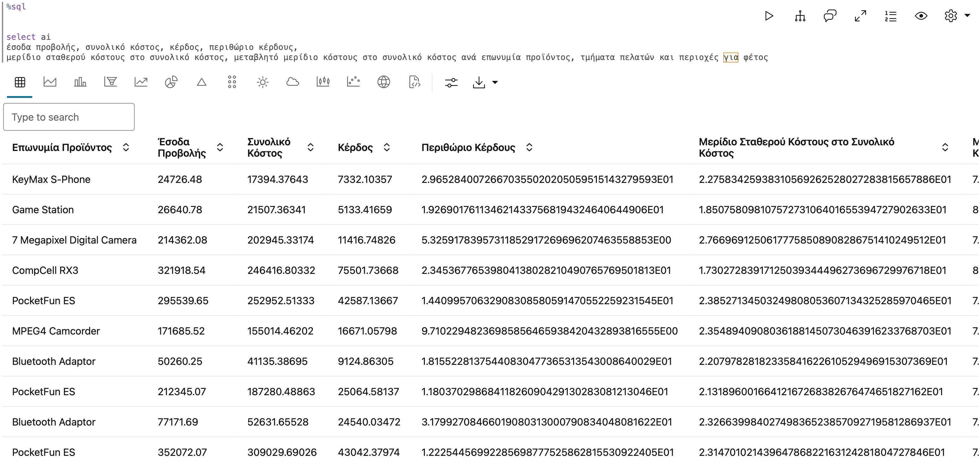Image resolution: width=980 pixels, height=465 pixels.
Task: Switch to map globe view
Action: [x=384, y=82]
